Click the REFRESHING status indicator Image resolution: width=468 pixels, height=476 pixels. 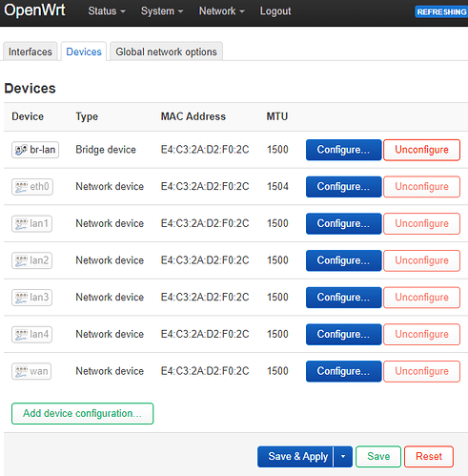pos(441,11)
